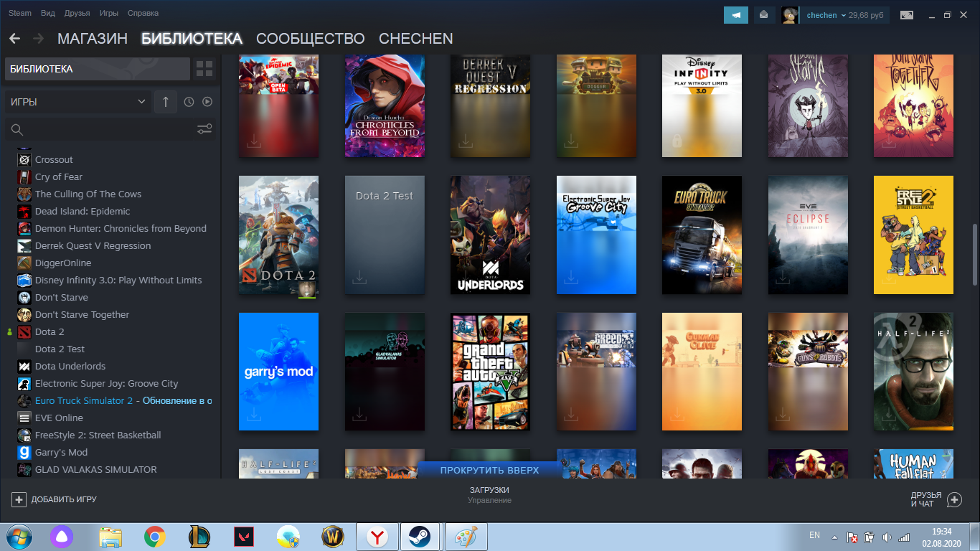
Task: Click the ready-to-play filter icon
Action: [x=207, y=102]
